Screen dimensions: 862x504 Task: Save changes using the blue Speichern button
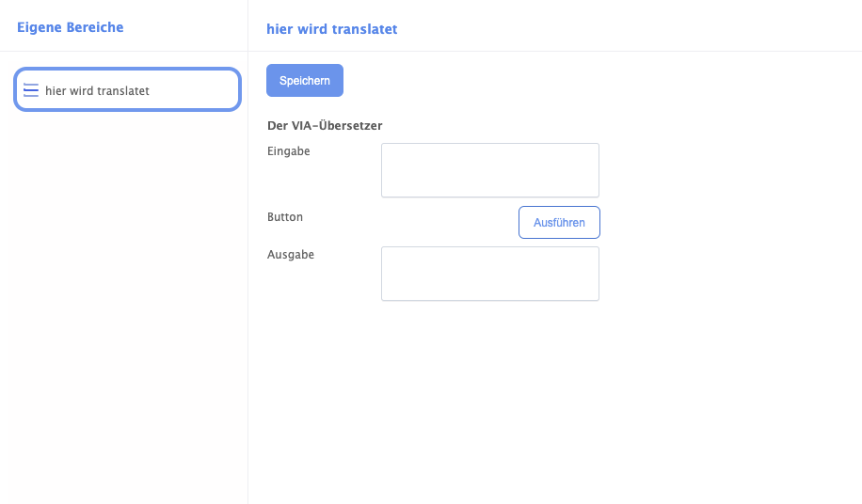click(304, 81)
